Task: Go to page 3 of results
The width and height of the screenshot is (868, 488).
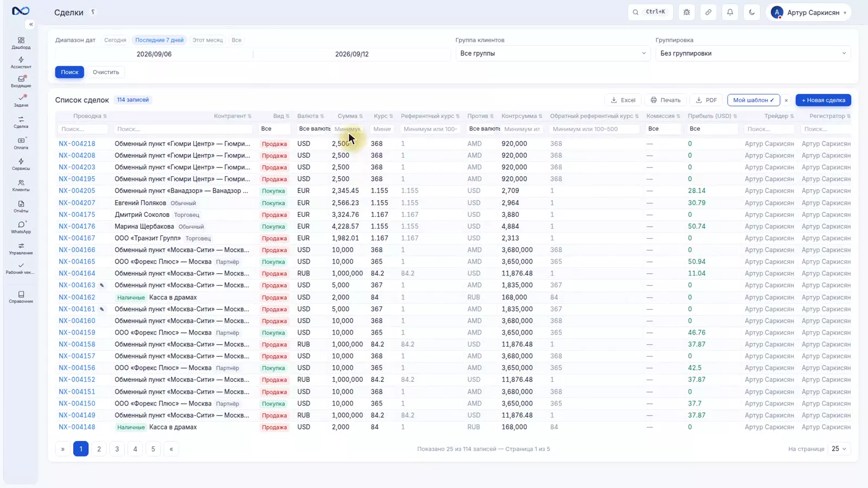Action: pyautogui.click(x=117, y=449)
